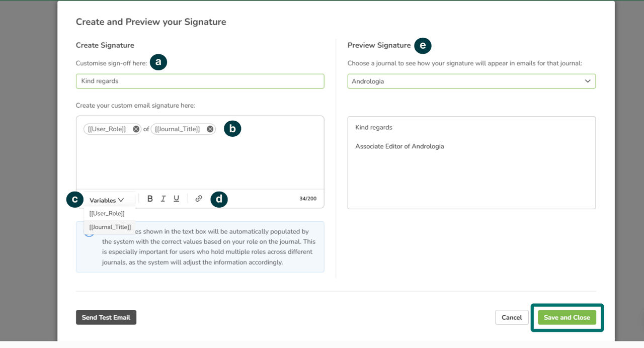Underline the signature text
This screenshot has width=644, height=348.
click(176, 199)
